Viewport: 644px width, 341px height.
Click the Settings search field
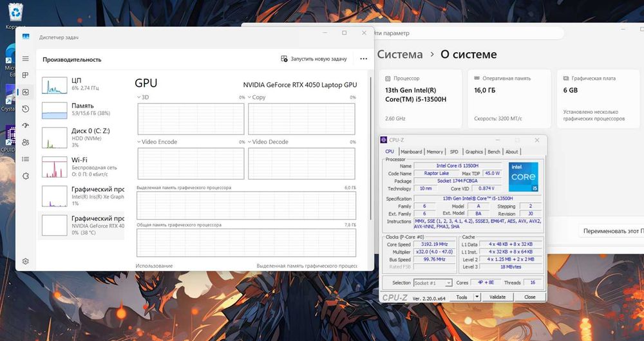[x=468, y=33]
